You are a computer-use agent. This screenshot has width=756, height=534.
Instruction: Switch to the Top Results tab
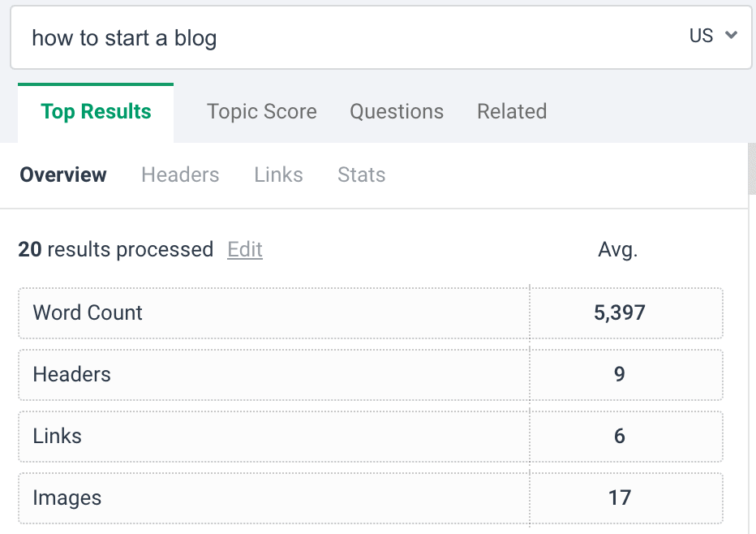[x=96, y=112]
